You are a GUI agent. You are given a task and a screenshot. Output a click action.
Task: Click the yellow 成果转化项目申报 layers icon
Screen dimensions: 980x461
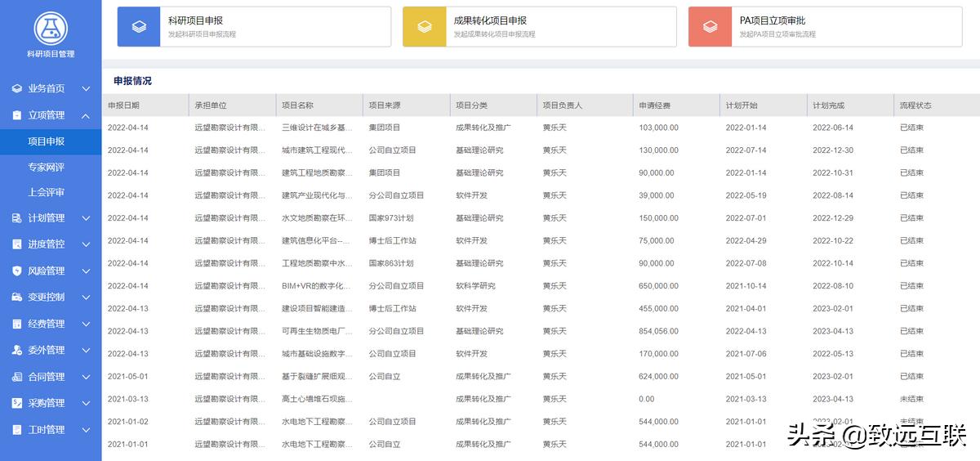tap(425, 27)
